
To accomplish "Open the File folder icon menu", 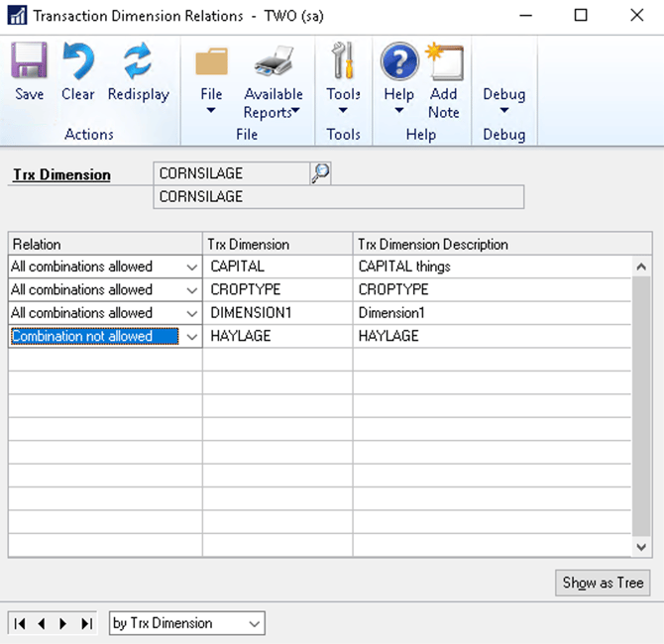I will point(211,62).
